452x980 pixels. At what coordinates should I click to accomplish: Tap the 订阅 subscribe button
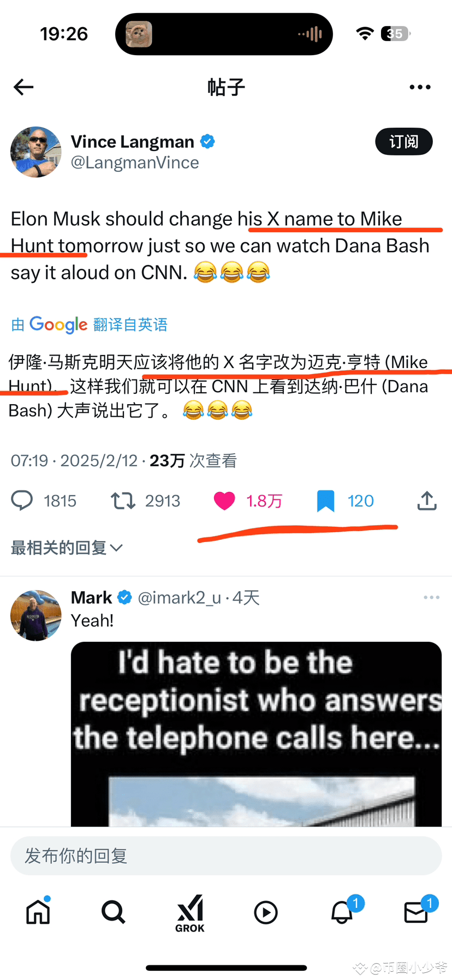point(404,142)
